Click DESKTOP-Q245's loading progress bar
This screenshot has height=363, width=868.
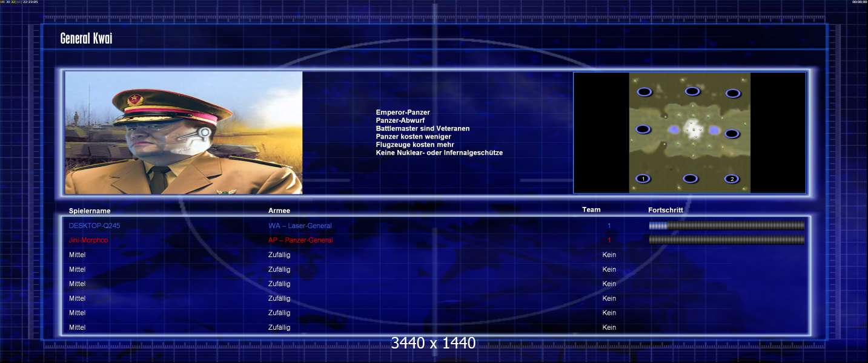tap(727, 226)
